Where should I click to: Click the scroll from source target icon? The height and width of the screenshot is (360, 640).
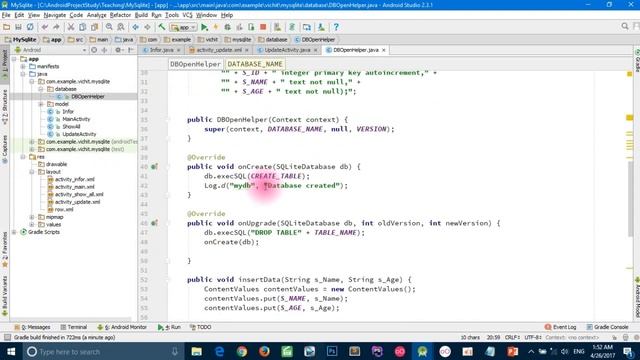coord(94,50)
